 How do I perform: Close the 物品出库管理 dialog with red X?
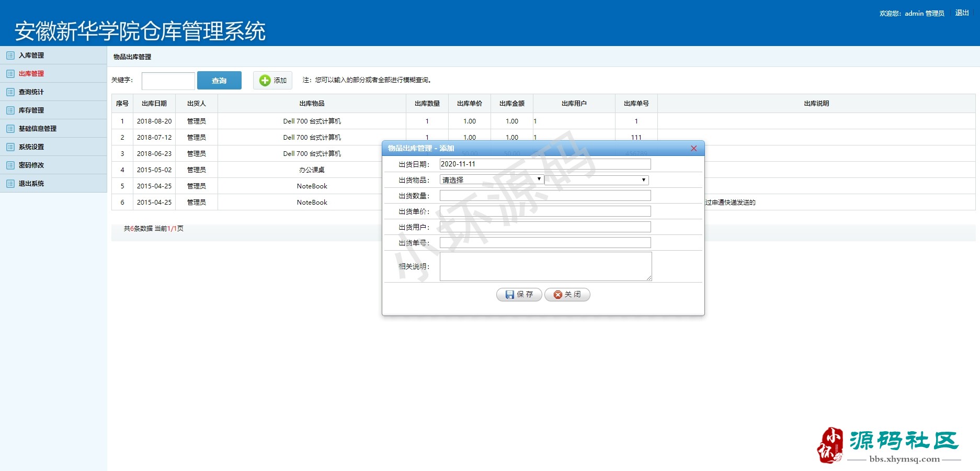coord(693,149)
